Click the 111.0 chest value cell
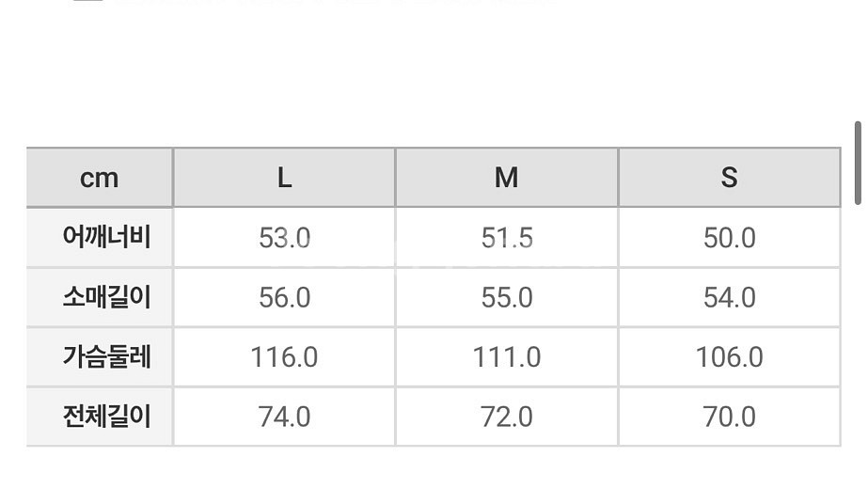This screenshot has width=868, height=504. tap(507, 356)
